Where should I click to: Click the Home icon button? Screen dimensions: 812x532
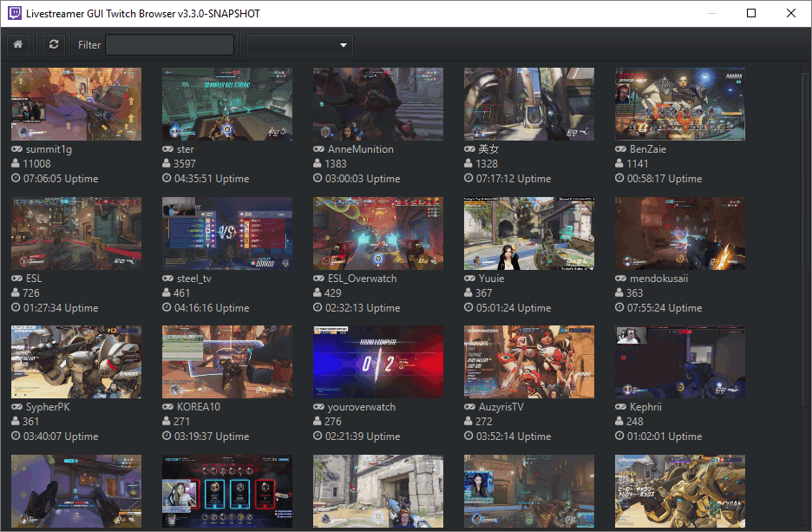[17, 44]
